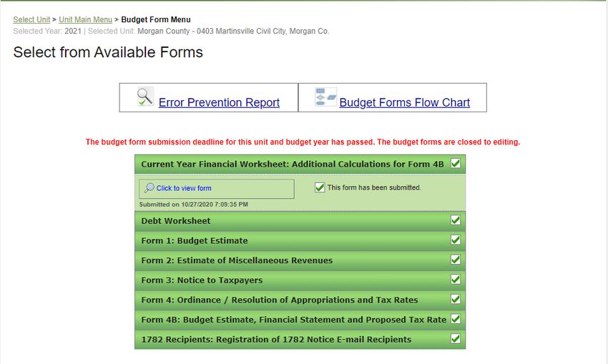Click 'This form has been submitted.' label
Screen dimensions: 608x364
[x=374, y=187]
